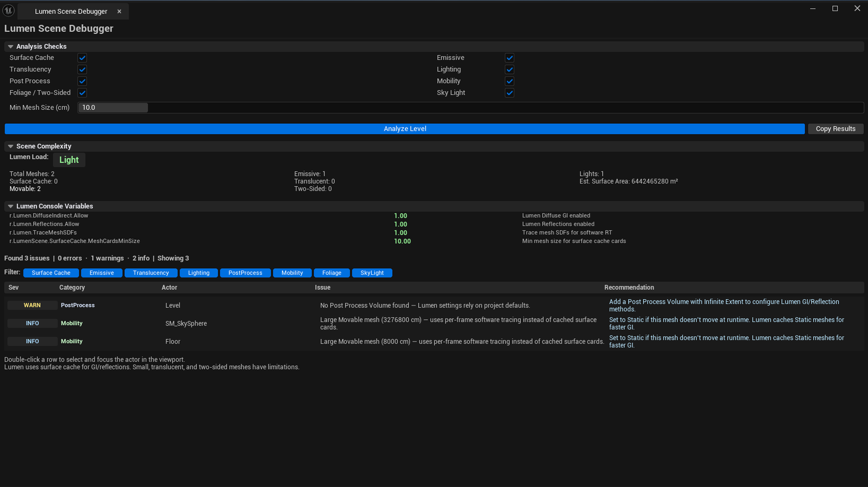This screenshot has width=868, height=487.
Task: Toggle the SkyLight filter chip
Action: click(x=372, y=273)
